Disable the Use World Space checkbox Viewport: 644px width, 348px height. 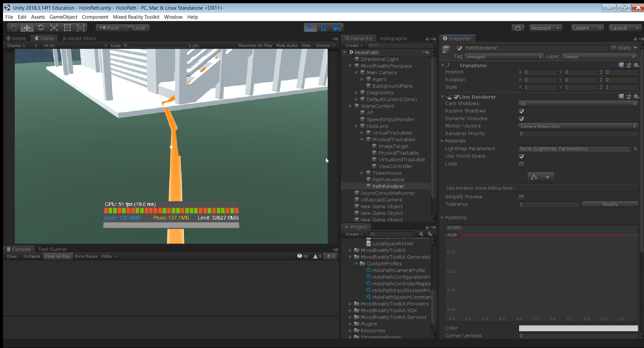click(521, 156)
